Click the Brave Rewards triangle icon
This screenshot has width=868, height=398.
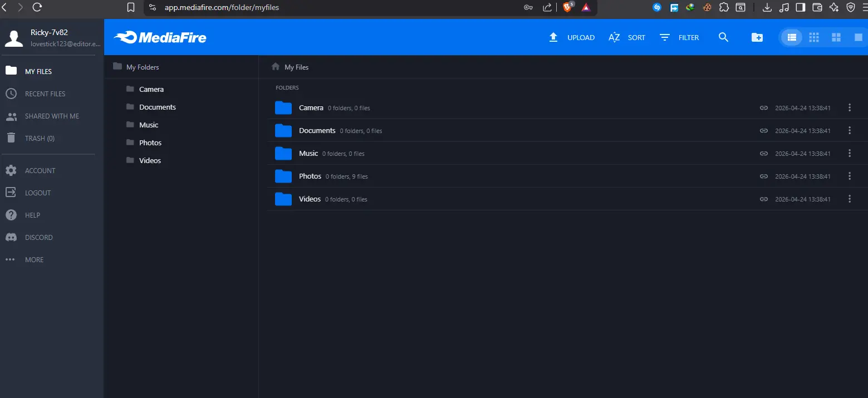pyautogui.click(x=586, y=7)
